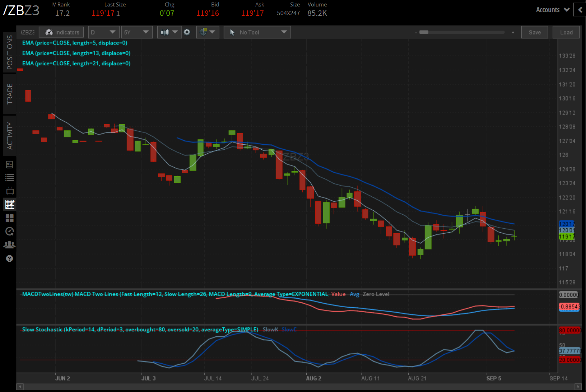
Task: Click the chart zoom slider handle
Action: click(424, 32)
